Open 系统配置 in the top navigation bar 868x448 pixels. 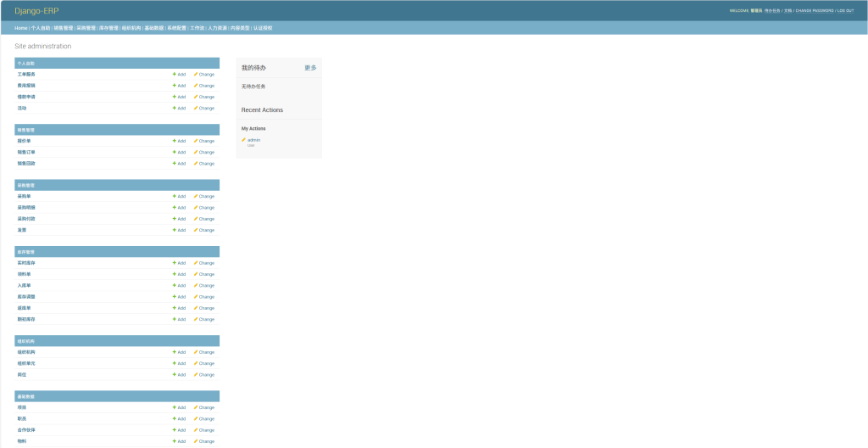176,28
